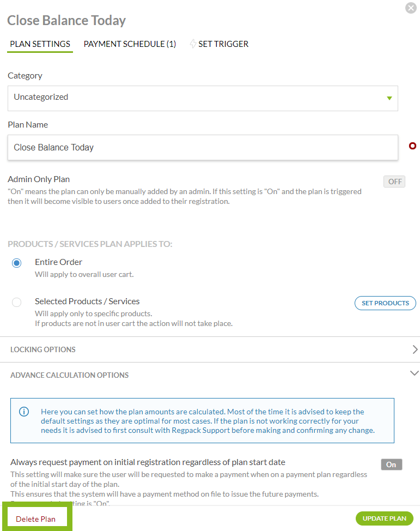Click the Delete Plan link

point(36,519)
